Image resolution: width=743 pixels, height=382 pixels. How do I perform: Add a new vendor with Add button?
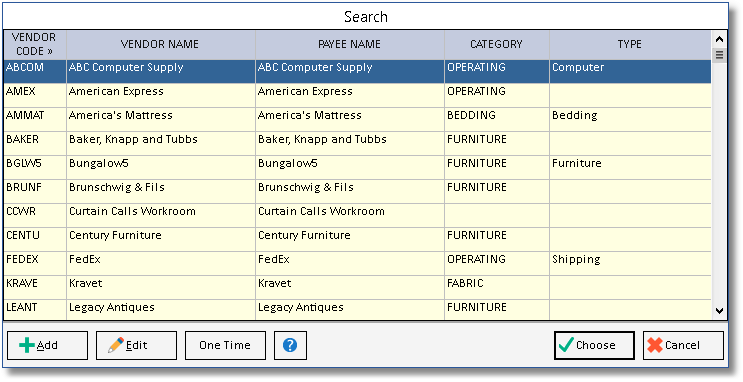click(47, 345)
